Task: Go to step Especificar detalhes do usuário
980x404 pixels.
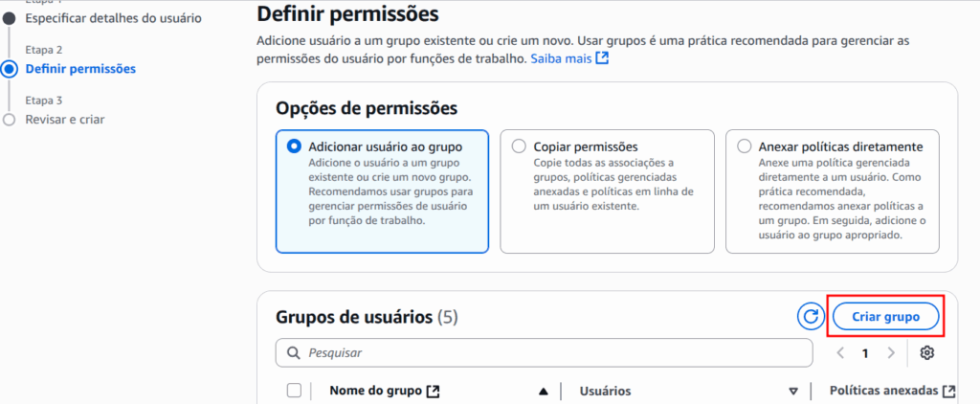Action: coord(100,18)
